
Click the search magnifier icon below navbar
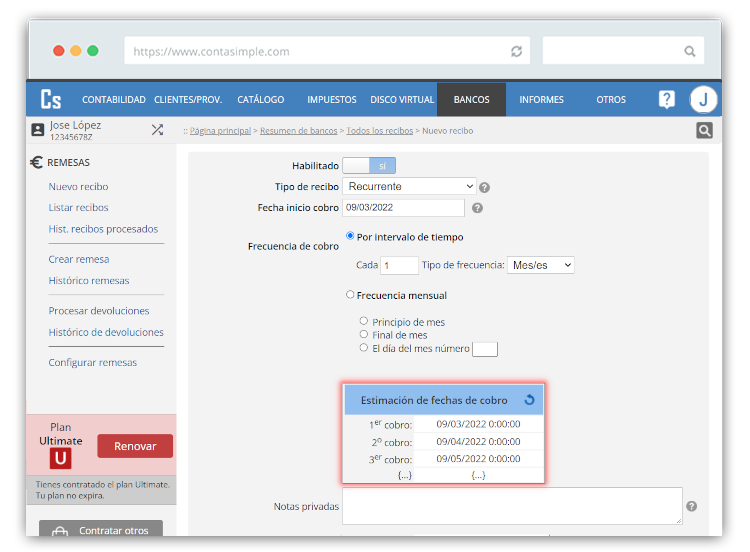(x=704, y=130)
